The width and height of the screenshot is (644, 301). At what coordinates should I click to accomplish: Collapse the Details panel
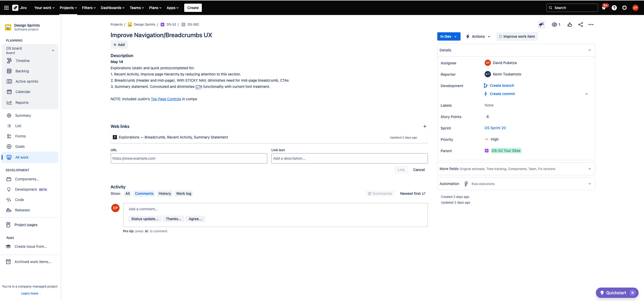click(x=590, y=50)
